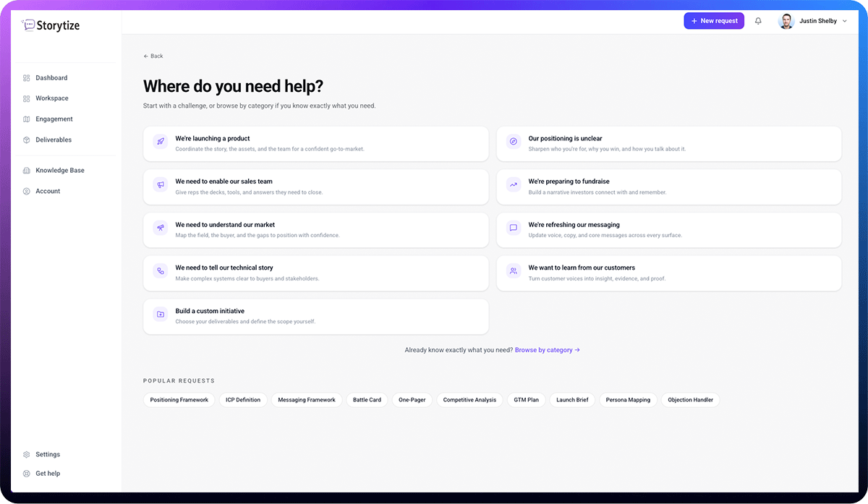Click the trending chart icon for fundraise
The width and height of the screenshot is (868, 504).
point(514,185)
